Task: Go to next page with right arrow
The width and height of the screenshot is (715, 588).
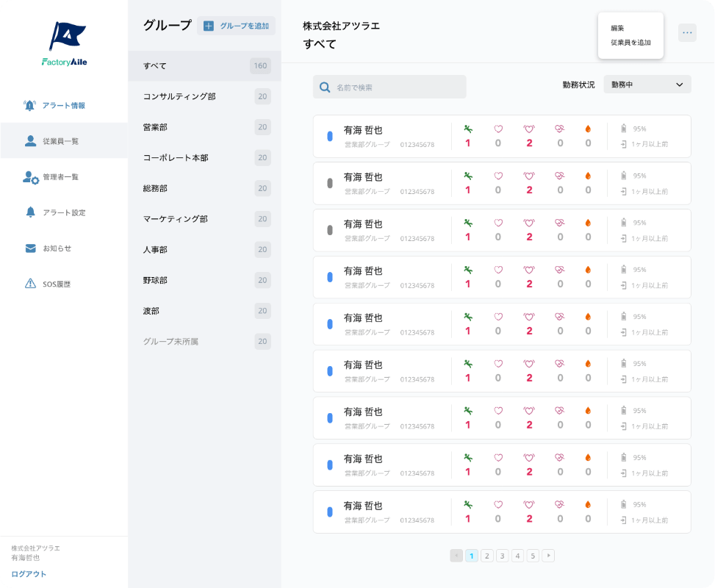Action: pyautogui.click(x=548, y=556)
